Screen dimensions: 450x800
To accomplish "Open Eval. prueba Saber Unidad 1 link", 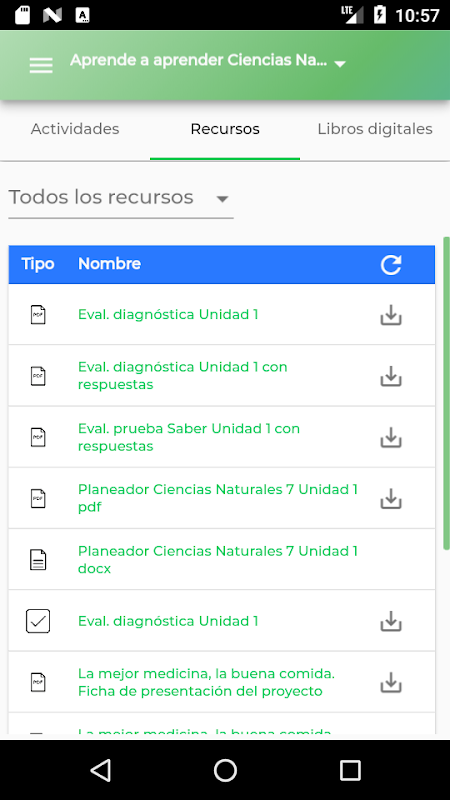I will click(189, 437).
